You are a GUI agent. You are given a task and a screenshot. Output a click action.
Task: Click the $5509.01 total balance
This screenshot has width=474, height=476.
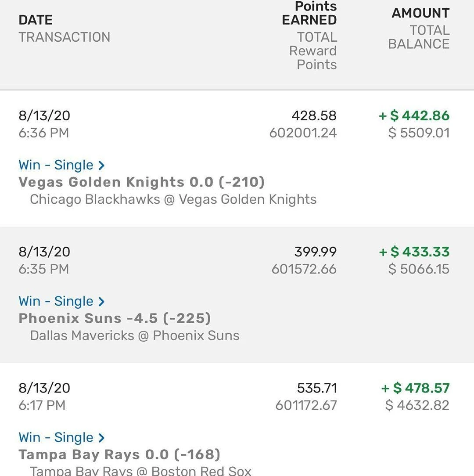click(x=419, y=133)
